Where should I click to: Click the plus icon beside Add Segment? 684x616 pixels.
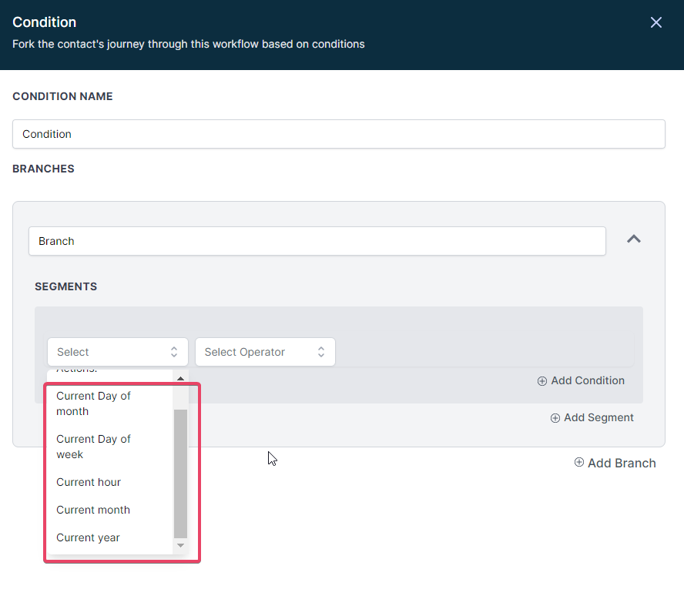point(555,417)
